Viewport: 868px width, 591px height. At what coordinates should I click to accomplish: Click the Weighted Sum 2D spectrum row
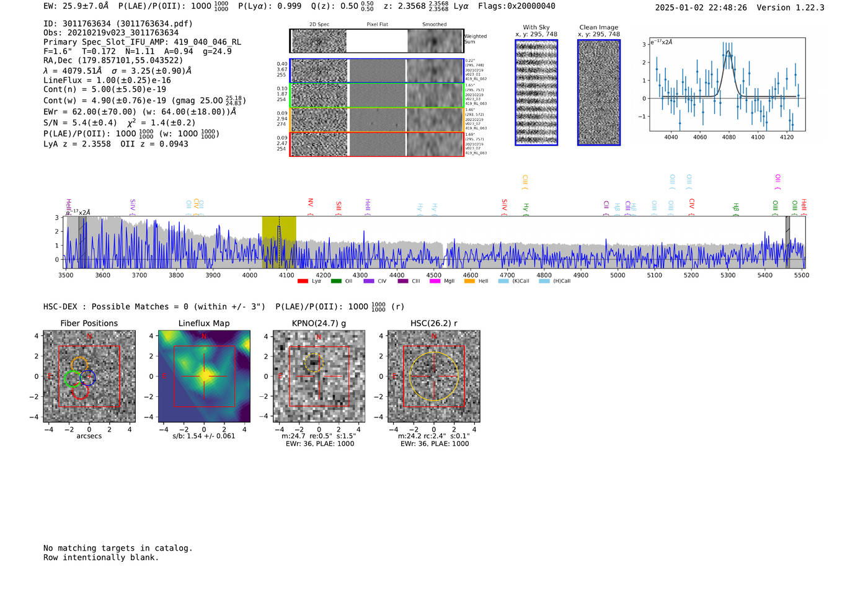coord(377,41)
